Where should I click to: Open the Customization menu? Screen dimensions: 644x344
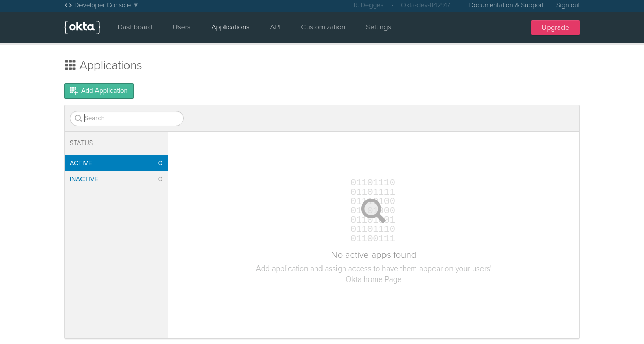pos(323,27)
